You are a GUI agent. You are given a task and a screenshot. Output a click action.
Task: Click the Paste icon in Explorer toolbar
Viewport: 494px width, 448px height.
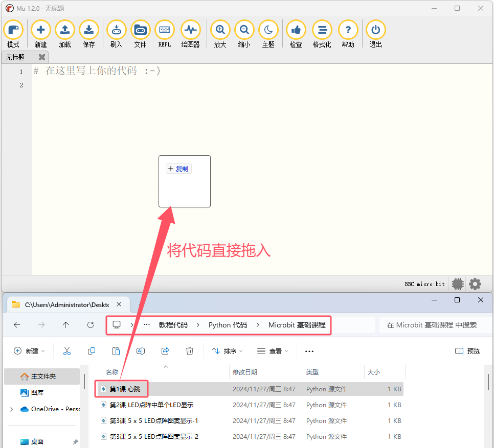pos(116,351)
